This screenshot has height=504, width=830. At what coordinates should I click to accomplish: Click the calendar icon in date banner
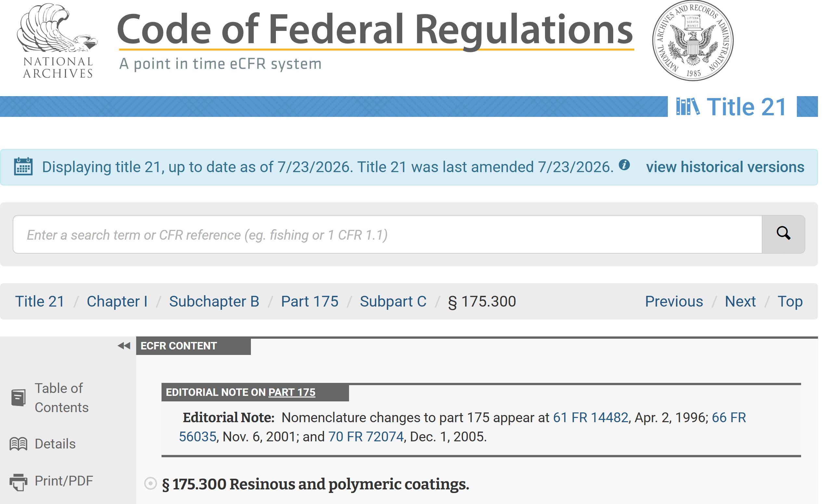(x=23, y=166)
